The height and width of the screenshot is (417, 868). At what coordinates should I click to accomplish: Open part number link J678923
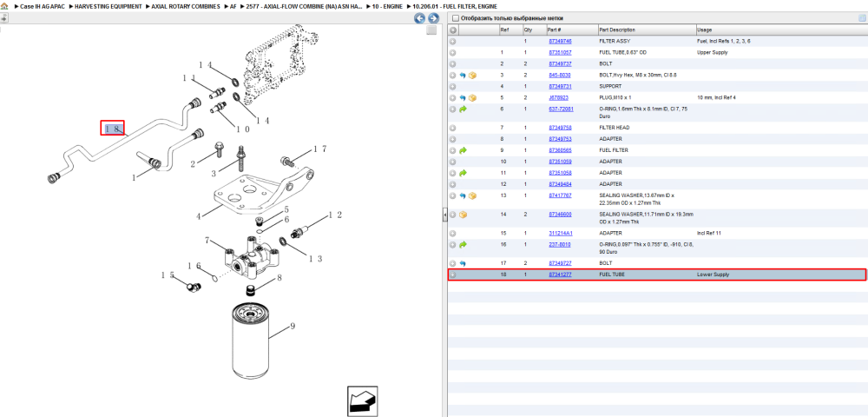[x=558, y=97]
